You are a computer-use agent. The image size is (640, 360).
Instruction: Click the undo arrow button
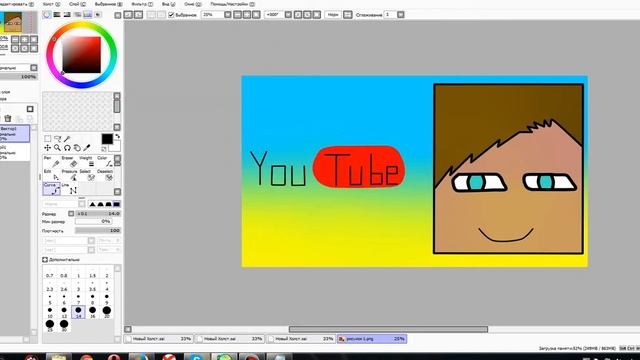coord(128,15)
